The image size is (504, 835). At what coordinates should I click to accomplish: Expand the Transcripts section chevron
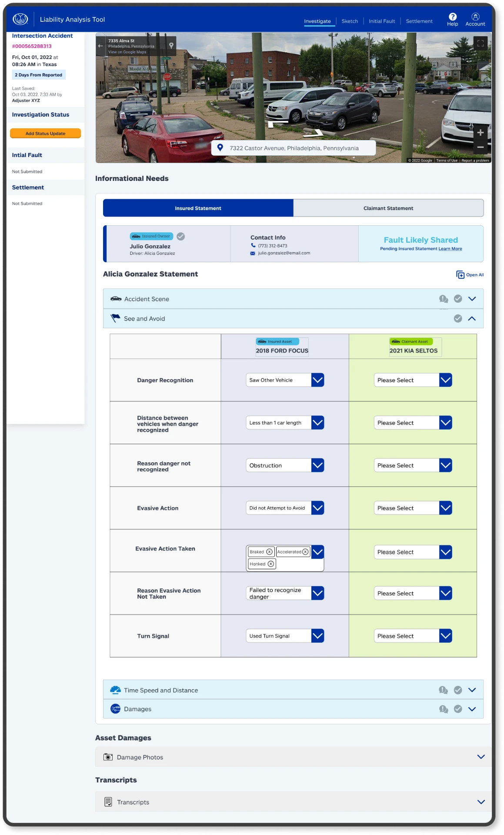481,802
